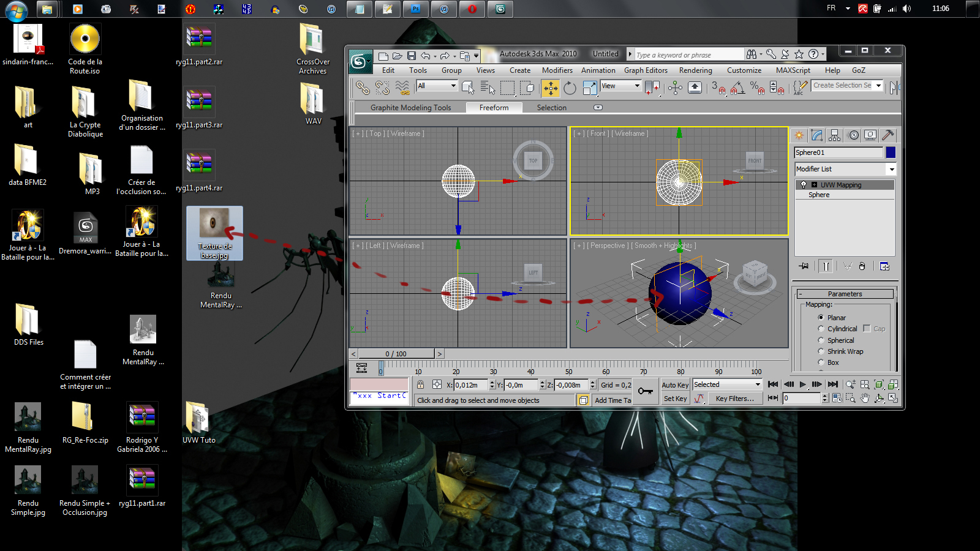Collapse the Parameters rollout
Viewport: 980px width, 551px height.
tap(845, 294)
